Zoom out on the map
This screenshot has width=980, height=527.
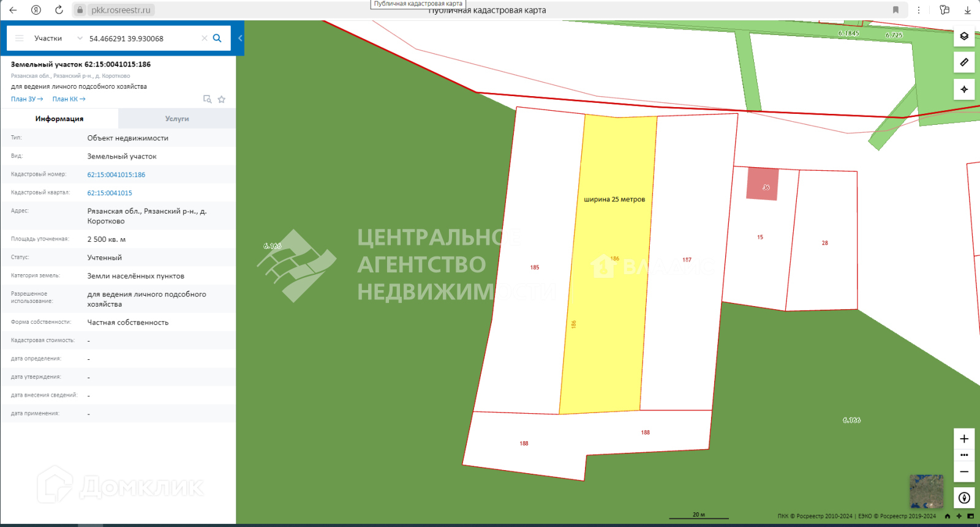coord(964,471)
